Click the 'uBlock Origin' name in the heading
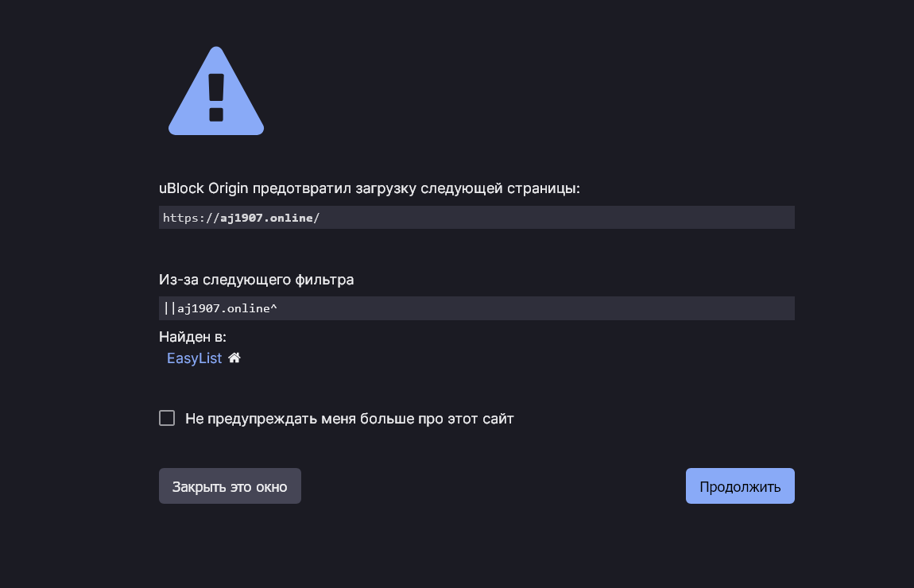This screenshot has width=914, height=588. [203, 188]
